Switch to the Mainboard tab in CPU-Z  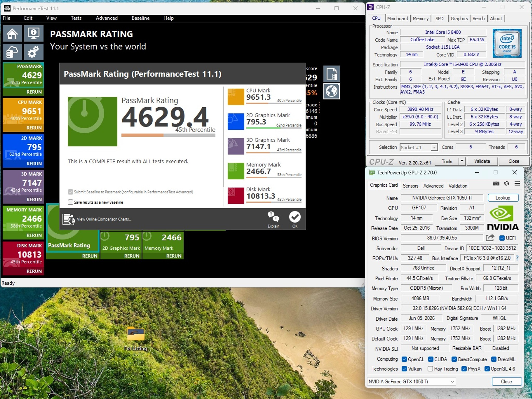(x=397, y=18)
